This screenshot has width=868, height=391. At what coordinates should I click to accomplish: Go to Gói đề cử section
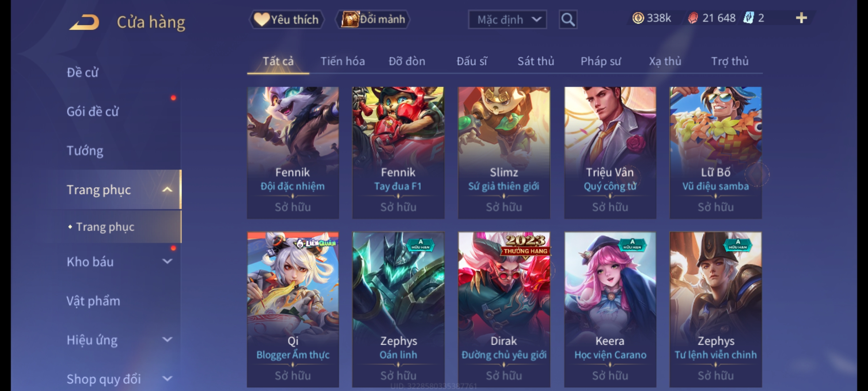point(93,112)
